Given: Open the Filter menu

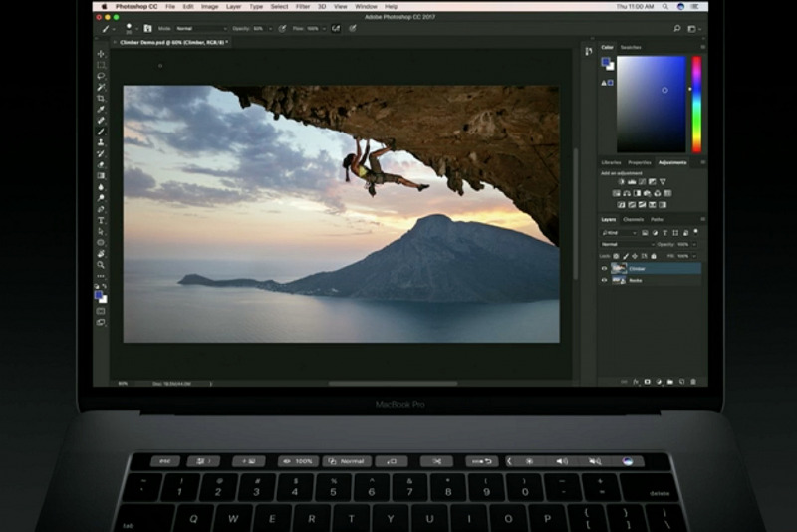Looking at the screenshot, I should (301, 6).
